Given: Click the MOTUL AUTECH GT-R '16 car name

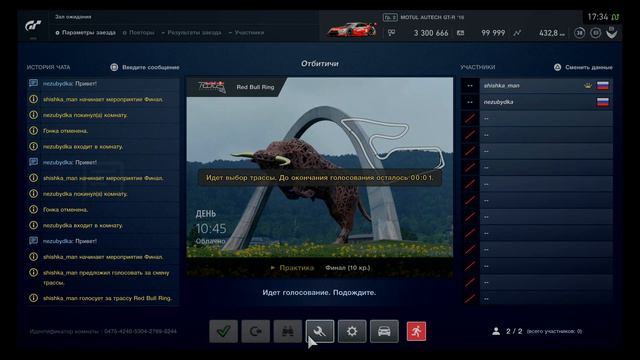Looking at the screenshot, I should tap(432, 17).
